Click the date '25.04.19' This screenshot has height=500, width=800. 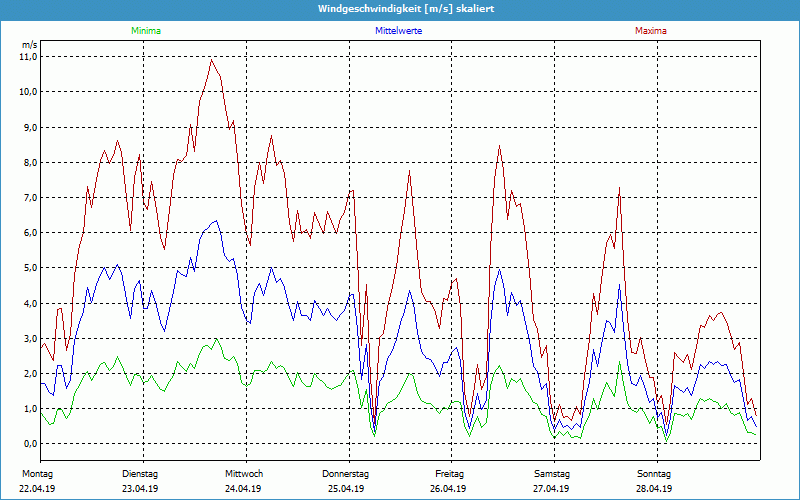346,489
